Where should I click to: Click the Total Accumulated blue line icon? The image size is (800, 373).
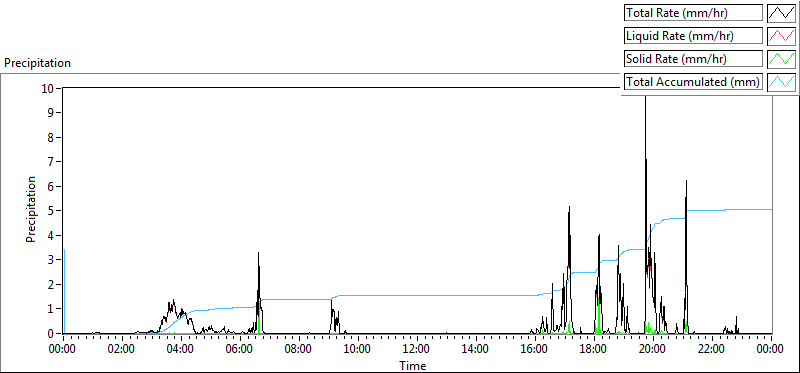coord(782,82)
